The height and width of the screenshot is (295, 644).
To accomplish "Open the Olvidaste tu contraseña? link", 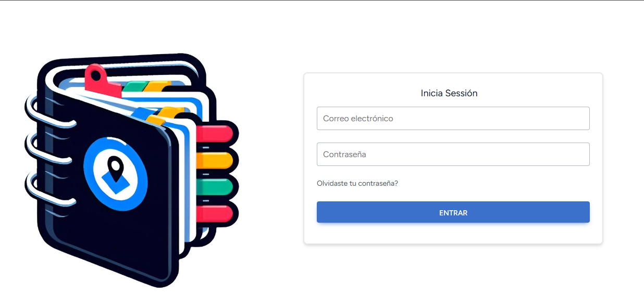I will pyautogui.click(x=357, y=184).
